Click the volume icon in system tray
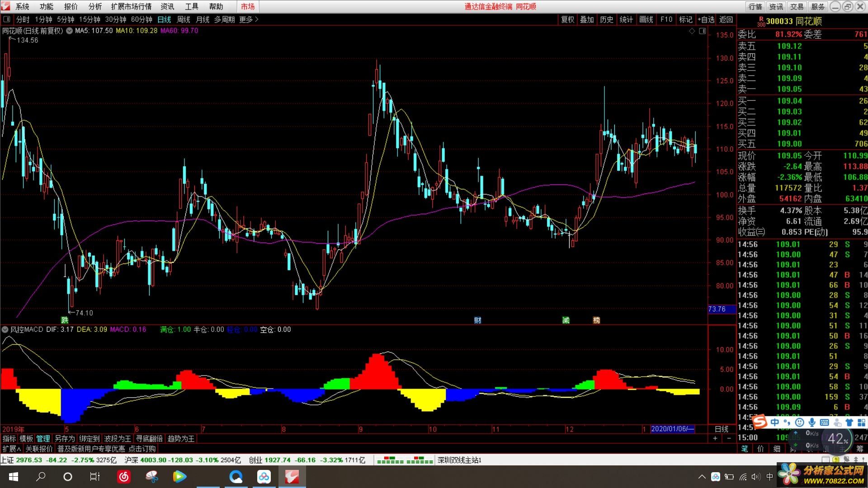This screenshot has width=868, height=488. pyautogui.click(x=755, y=477)
